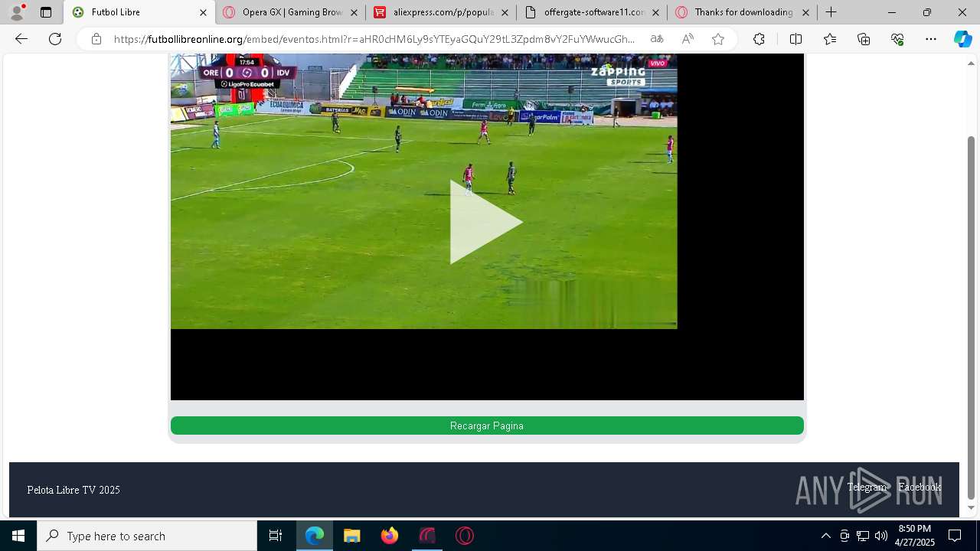Go back to the previous page

(x=21, y=39)
